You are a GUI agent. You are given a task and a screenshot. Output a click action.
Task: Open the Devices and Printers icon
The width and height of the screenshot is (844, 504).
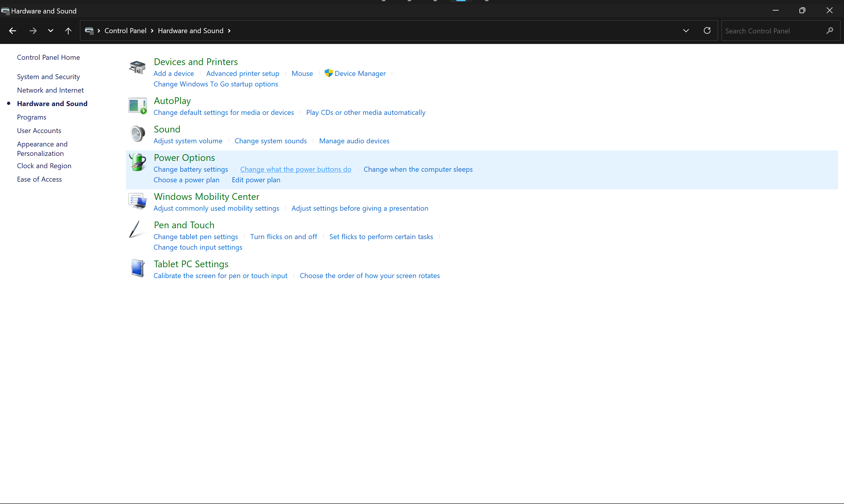(x=137, y=67)
